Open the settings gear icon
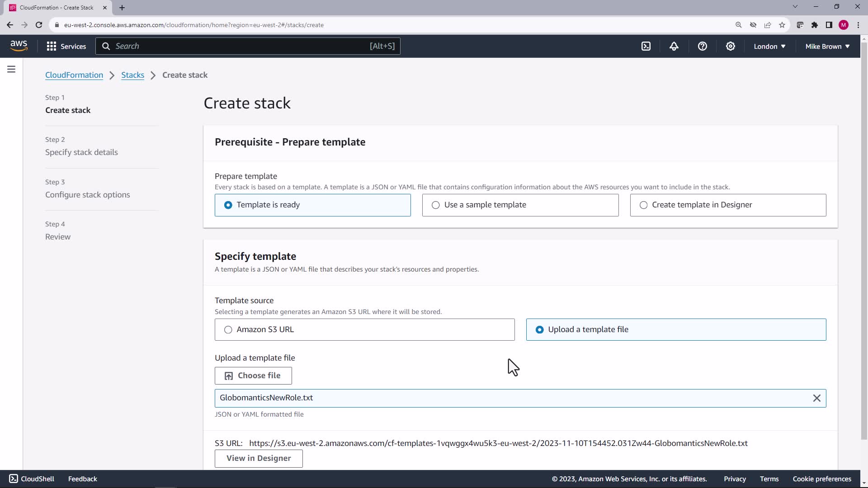Viewport: 868px width, 488px height. [730, 46]
